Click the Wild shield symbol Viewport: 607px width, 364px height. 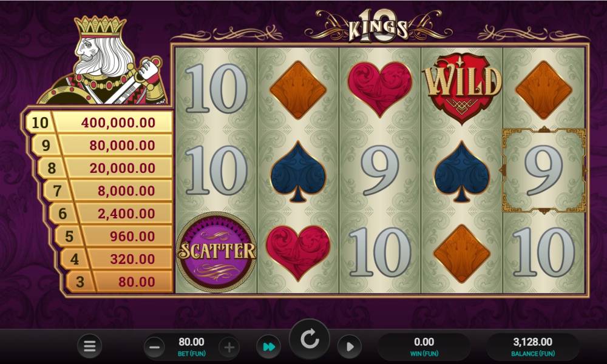point(462,88)
